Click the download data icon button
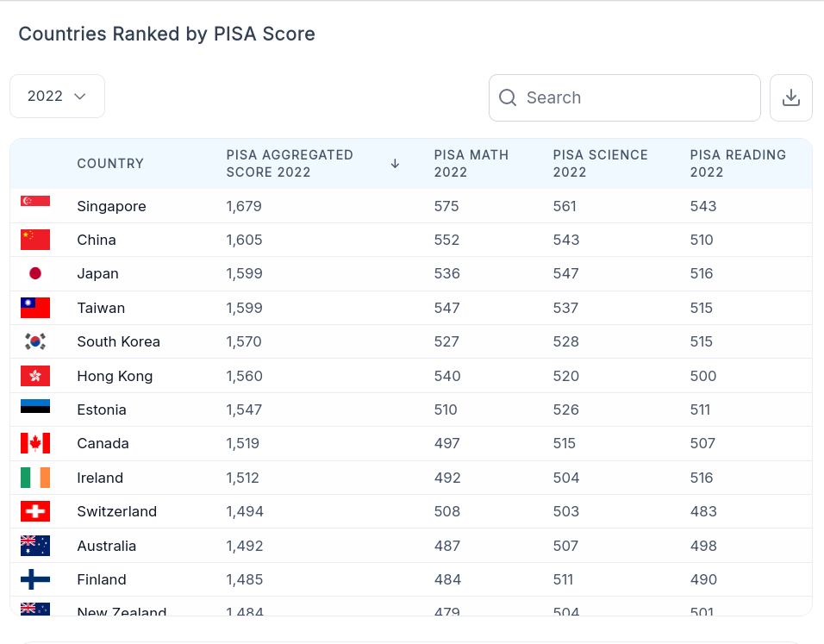Viewport: 824px width, 644px height. [x=791, y=97]
